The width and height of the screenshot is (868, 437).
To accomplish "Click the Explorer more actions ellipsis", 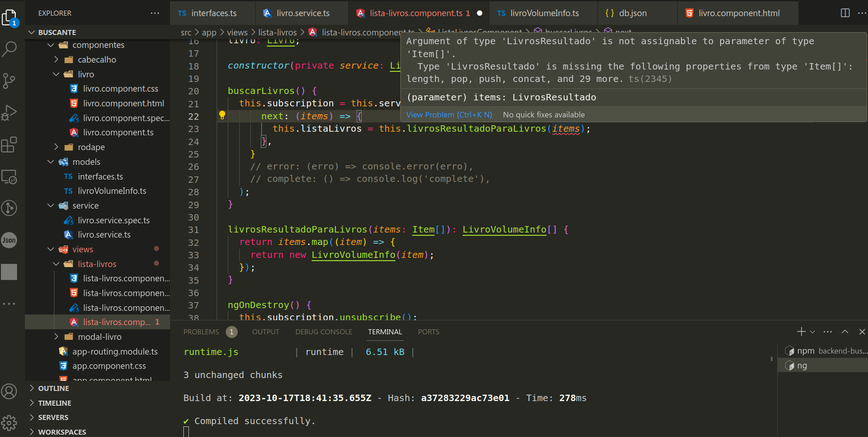I will (x=155, y=13).
